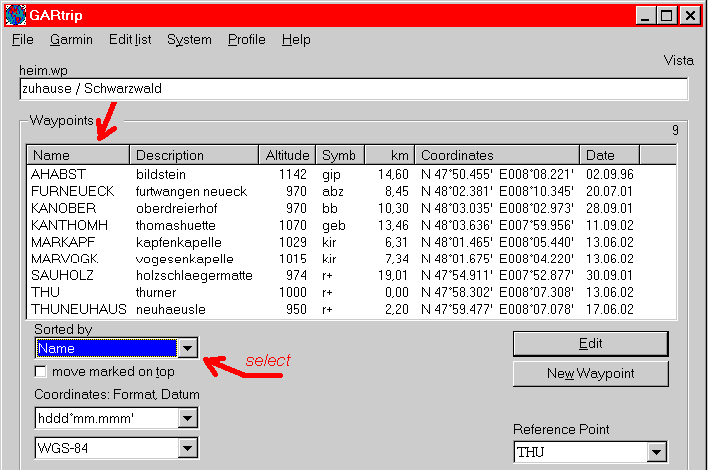Open the Help menu

click(x=296, y=40)
